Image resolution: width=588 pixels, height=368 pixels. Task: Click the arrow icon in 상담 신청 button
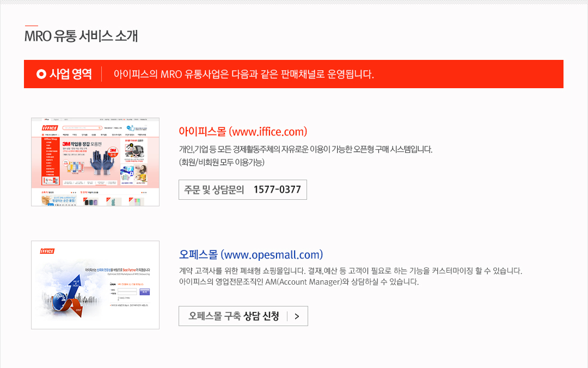[297, 316]
